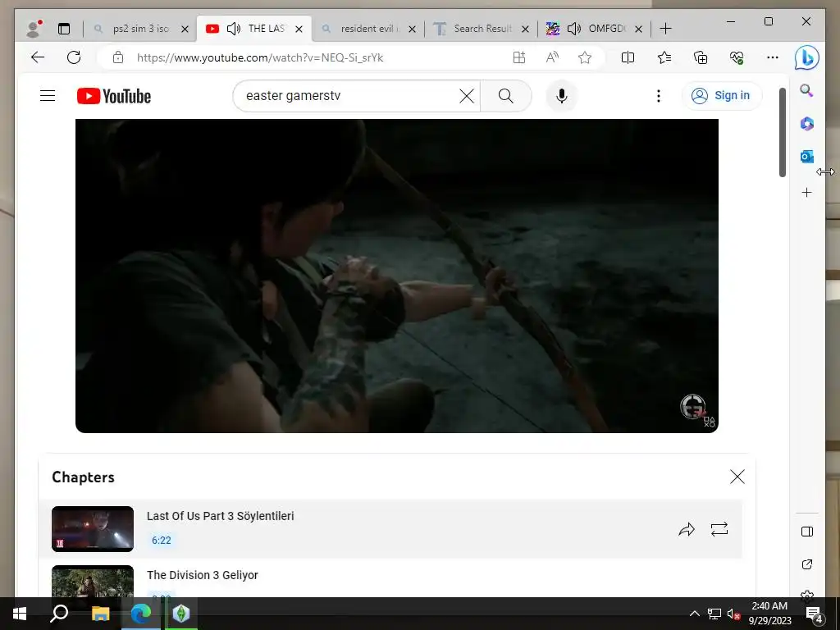Show hidden system tray icons

694,614
